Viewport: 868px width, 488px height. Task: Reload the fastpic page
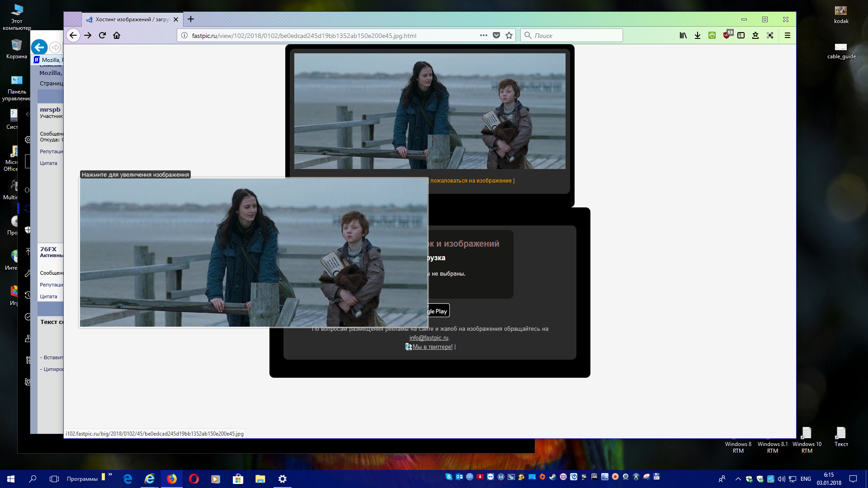pyautogui.click(x=102, y=35)
